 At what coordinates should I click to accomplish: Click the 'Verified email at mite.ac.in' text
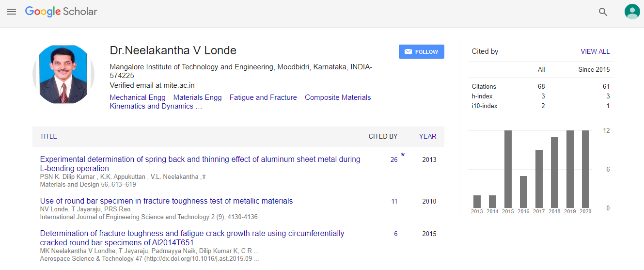pyautogui.click(x=152, y=85)
